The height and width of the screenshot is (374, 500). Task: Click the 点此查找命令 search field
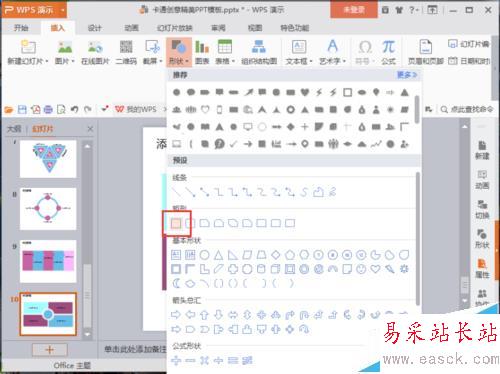click(x=467, y=109)
